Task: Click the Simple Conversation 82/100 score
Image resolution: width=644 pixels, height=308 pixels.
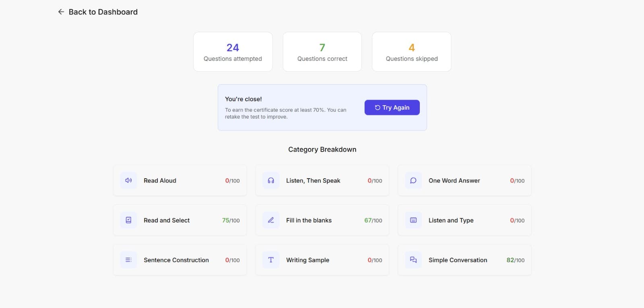Action: tap(515, 260)
